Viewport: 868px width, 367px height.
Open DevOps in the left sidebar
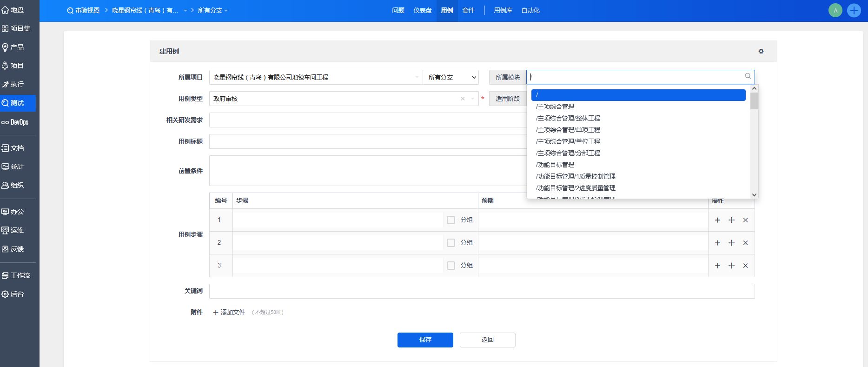(19, 122)
